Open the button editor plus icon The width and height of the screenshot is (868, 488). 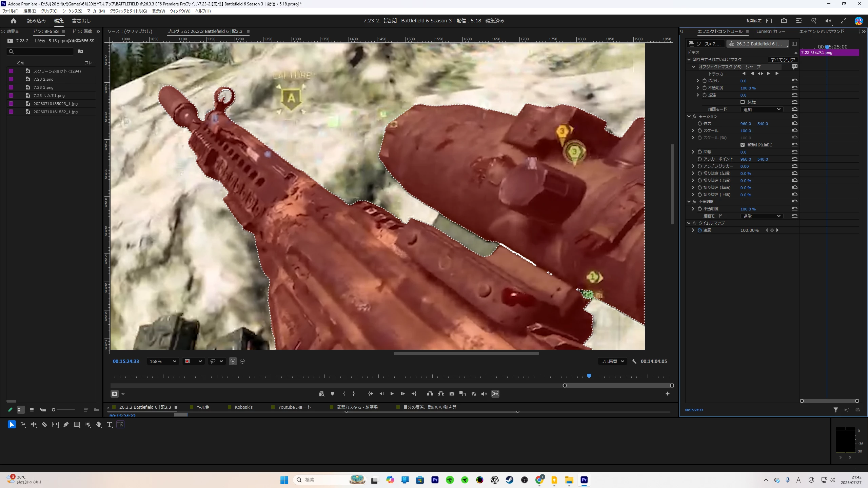[668, 394]
